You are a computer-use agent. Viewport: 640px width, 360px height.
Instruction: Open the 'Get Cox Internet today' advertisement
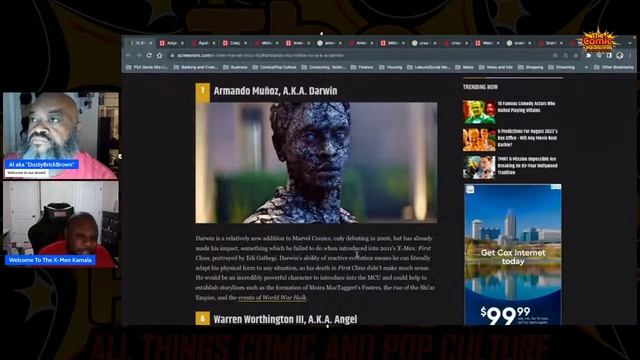coord(513,254)
